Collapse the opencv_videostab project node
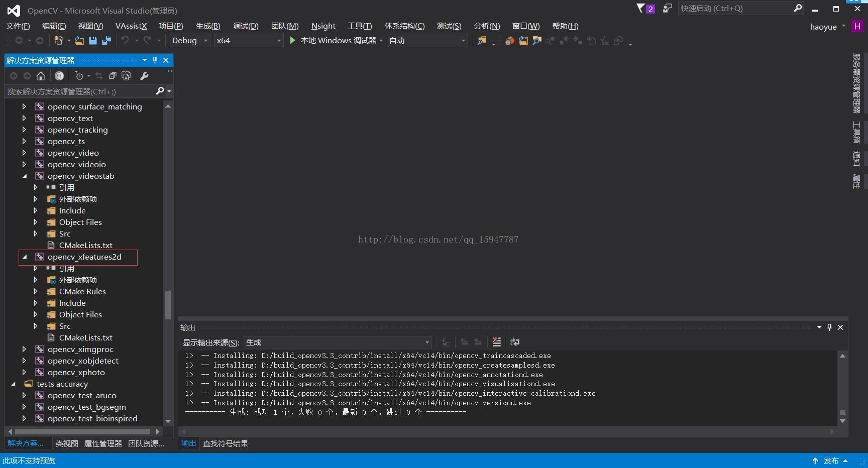 click(24, 176)
